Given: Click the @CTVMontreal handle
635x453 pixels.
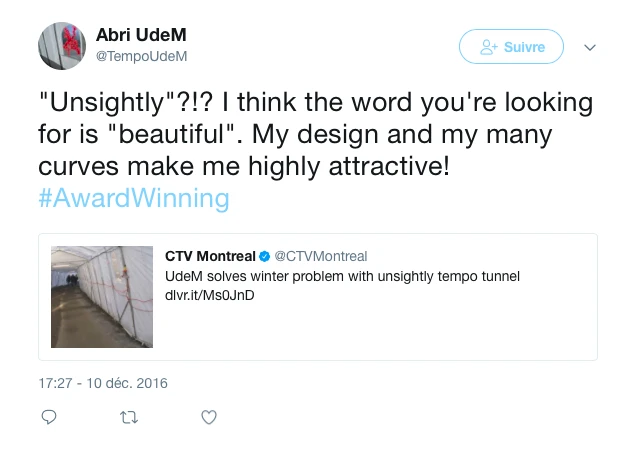Looking at the screenshot, I should point(321,256).
